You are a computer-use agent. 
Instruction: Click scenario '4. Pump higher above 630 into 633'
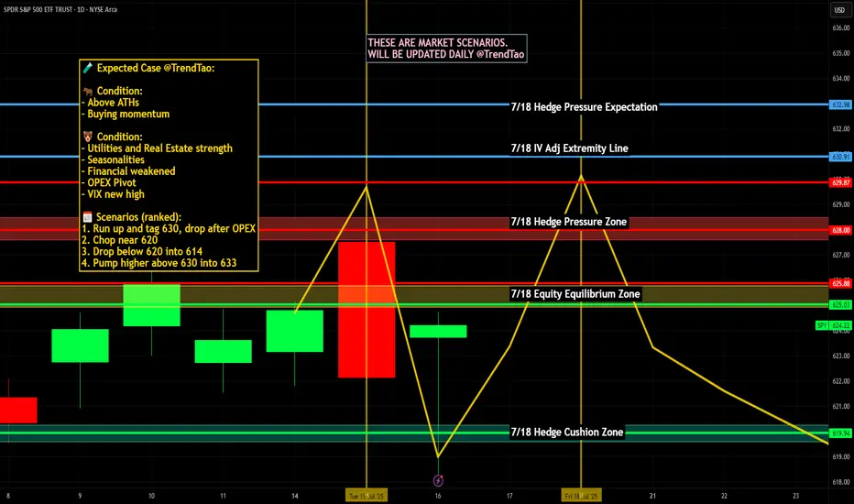pos(159,263)
